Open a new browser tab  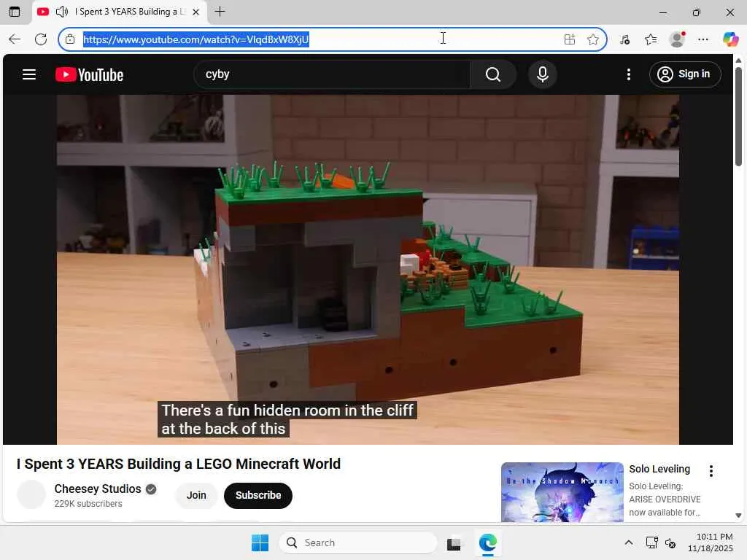tap(220, 12)
